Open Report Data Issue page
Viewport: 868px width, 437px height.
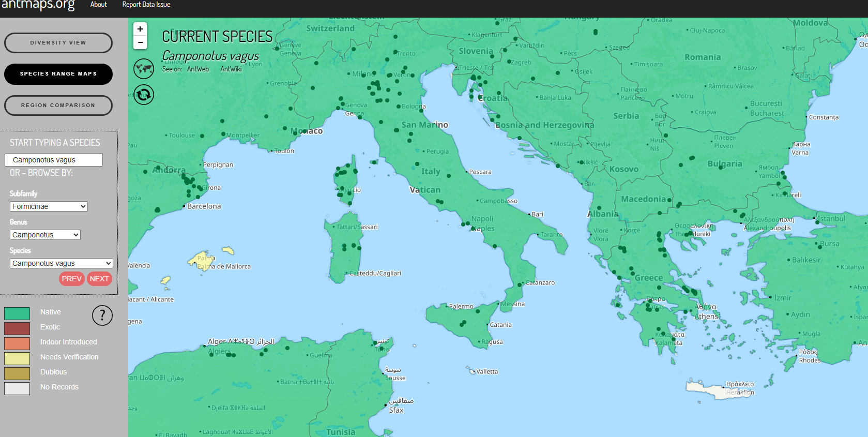(x=146, y=5)
